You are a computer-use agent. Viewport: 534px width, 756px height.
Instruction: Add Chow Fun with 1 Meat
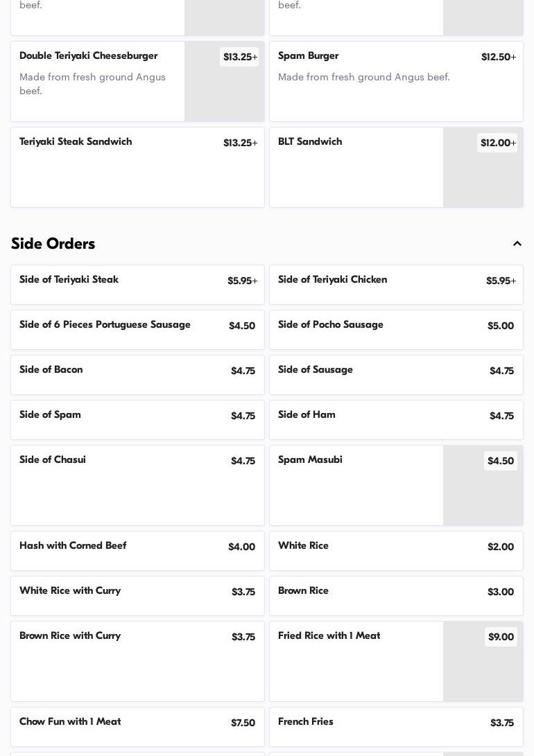[x=137, y=726]
